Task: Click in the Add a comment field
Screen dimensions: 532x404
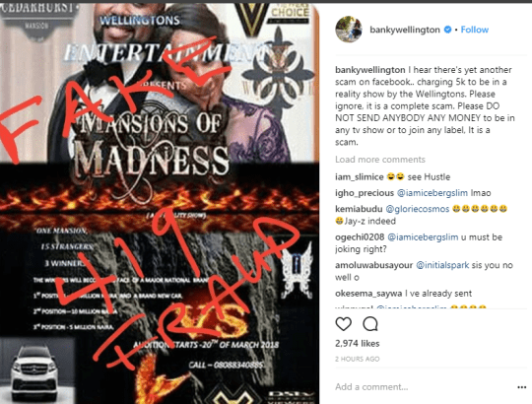Action: (424, 387)
